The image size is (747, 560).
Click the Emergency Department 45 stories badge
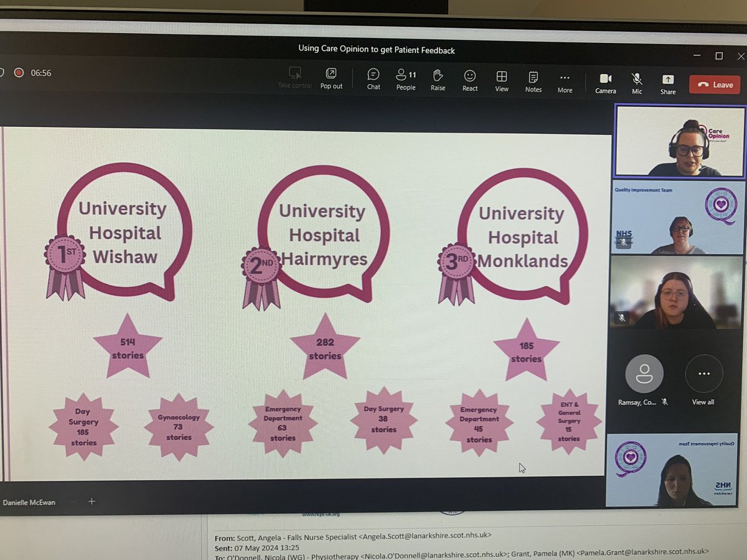(479, 424)
